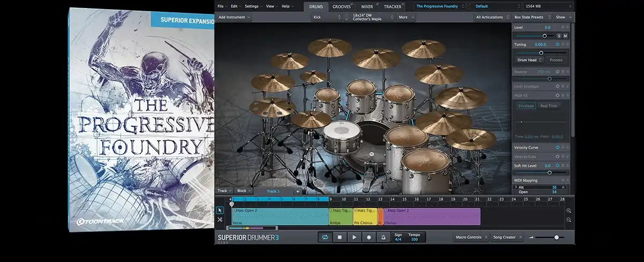Add a new track with plus button

pos(297,191)
